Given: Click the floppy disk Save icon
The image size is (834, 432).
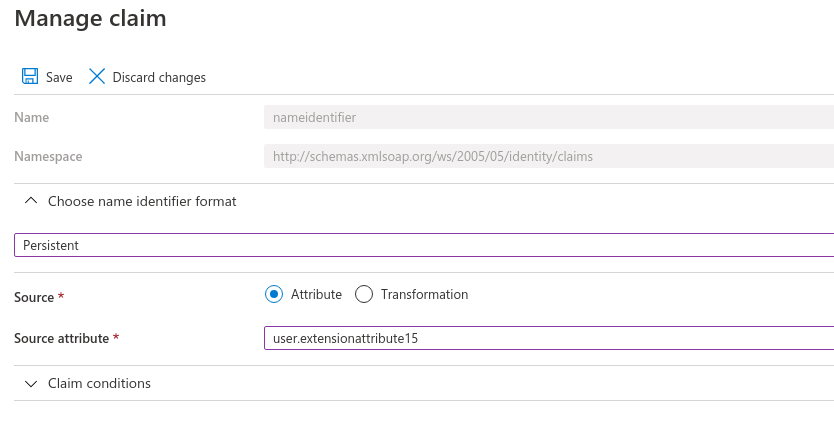Looking at the screenshot, I should pyautogui.click(x=30, y=76).
